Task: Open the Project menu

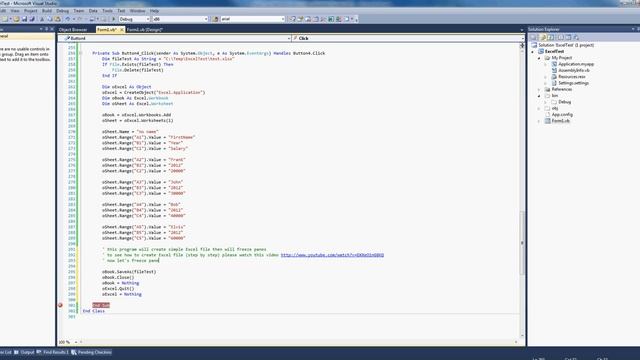Action: click(x=31, y=11)
